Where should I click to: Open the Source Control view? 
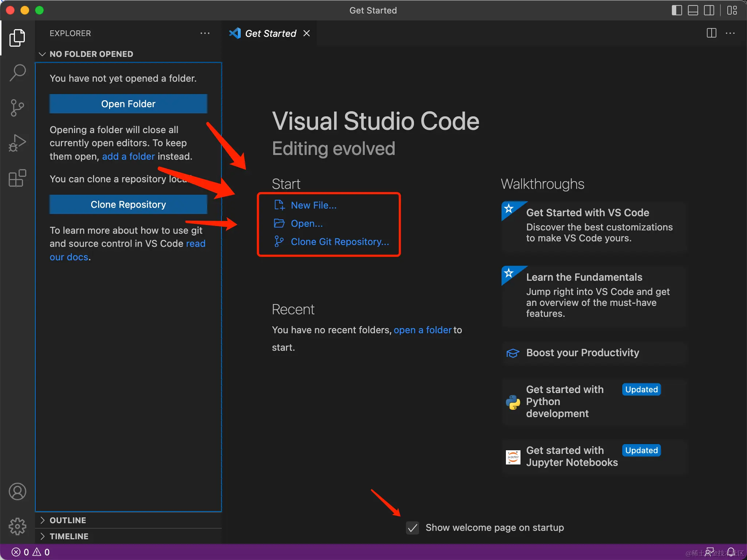click(x=17, y=108)
